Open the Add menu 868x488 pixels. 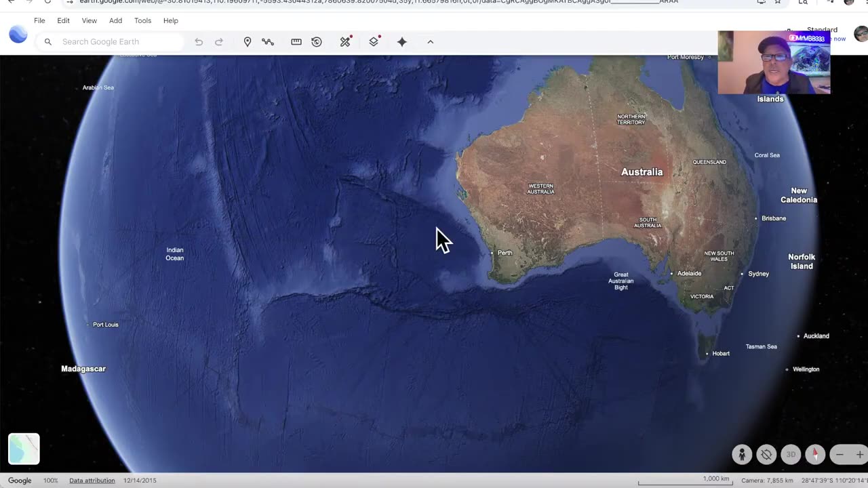coord(115,20)
